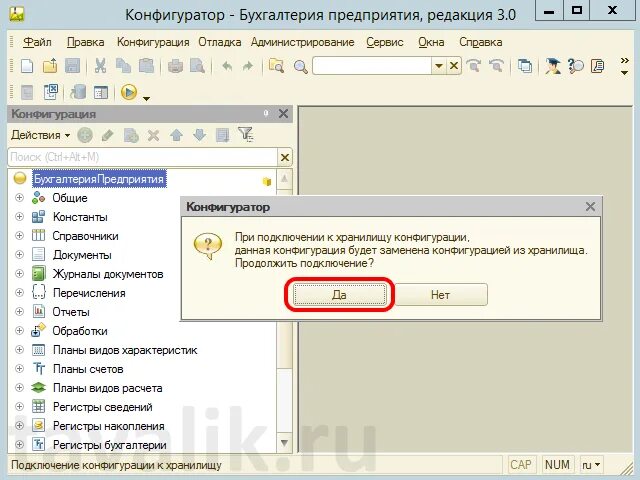Open the Отладка menu

220,42
